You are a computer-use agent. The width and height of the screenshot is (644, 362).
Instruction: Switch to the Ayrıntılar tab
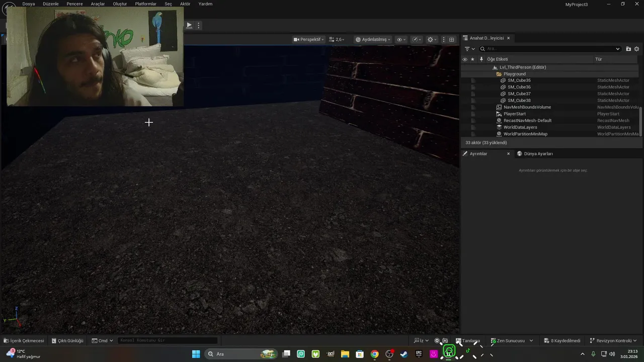coord(478,154)
